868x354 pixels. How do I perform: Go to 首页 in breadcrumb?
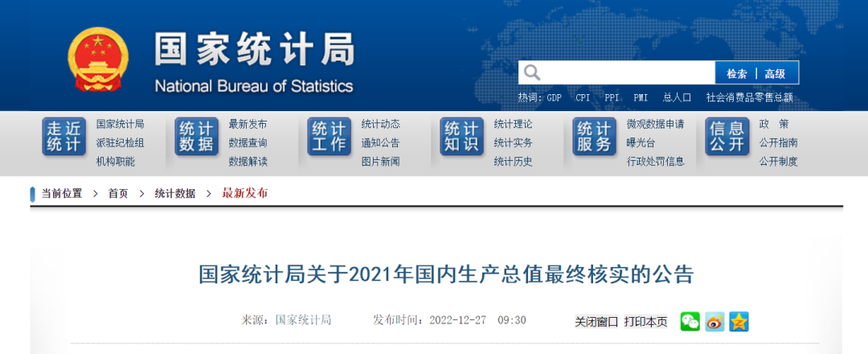(118, 193)
